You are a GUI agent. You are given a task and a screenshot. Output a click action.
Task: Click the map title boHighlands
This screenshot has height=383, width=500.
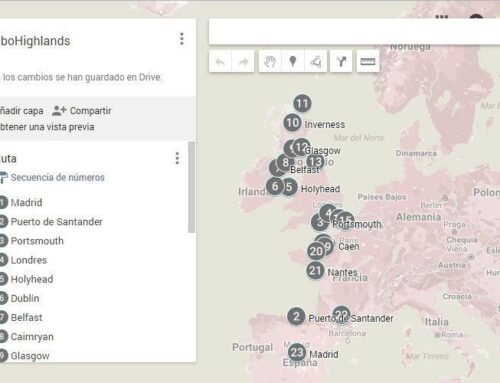(x=35, y=41)
